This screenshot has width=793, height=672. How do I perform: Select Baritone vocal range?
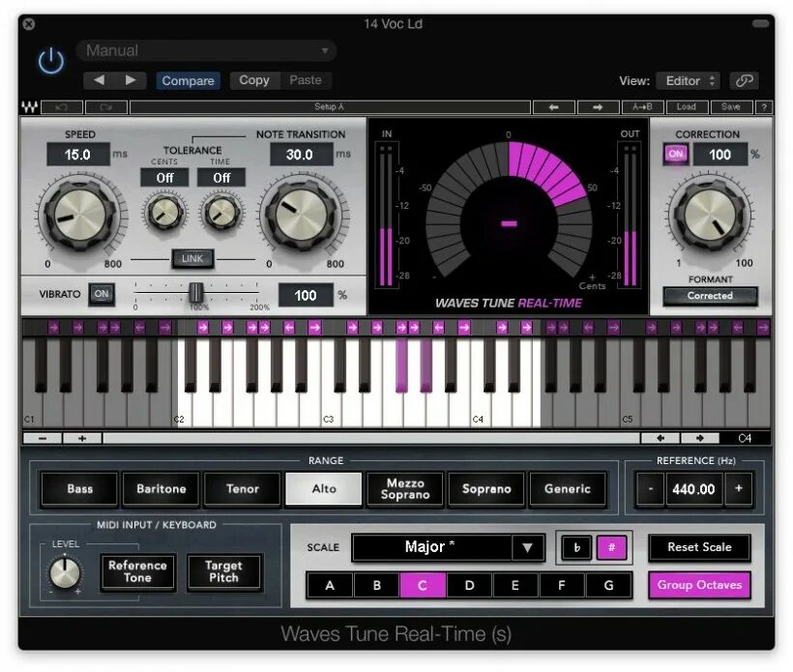pyautogui.click(x=161, y=489)
